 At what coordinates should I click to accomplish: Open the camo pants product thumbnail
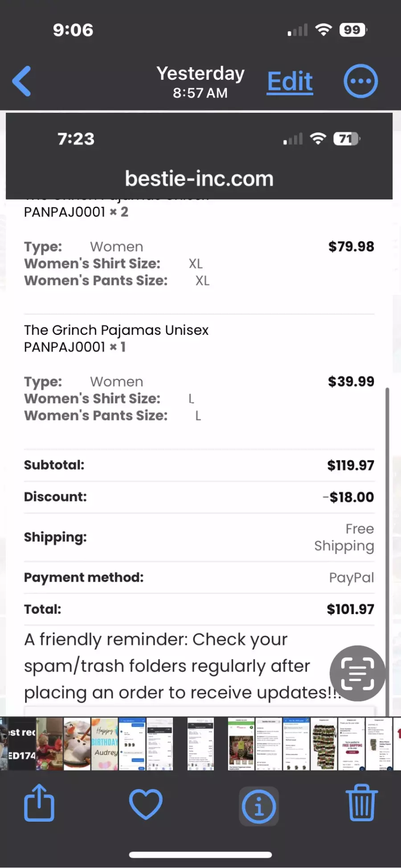[324, 744]
